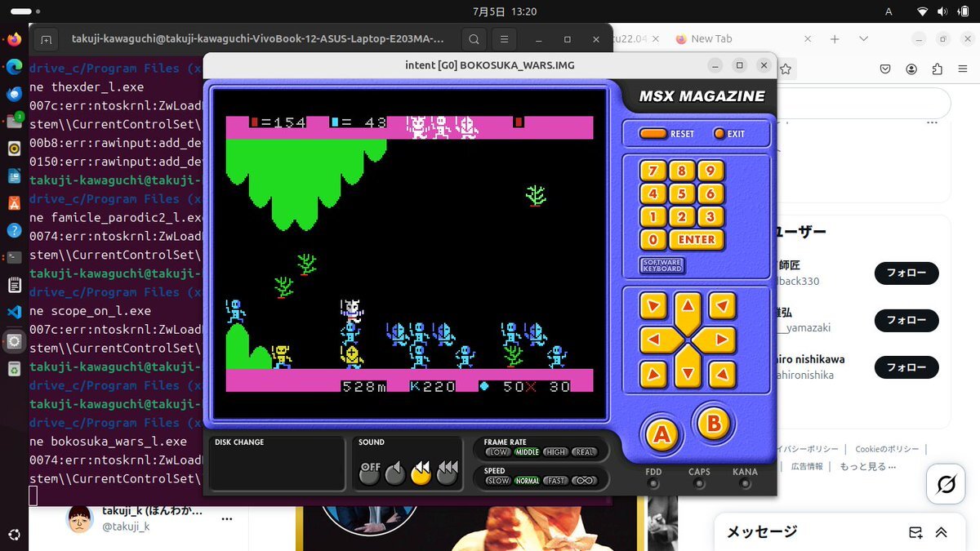
Task: Tap numeric keypad button 8
Action: pyautogui.click(x=682, y=171)
